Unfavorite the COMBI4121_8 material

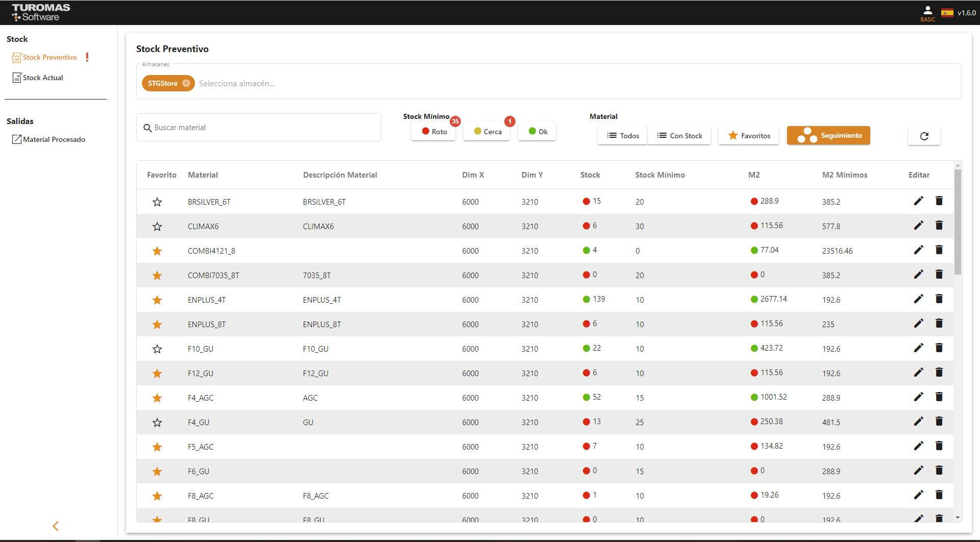(157, 251)
